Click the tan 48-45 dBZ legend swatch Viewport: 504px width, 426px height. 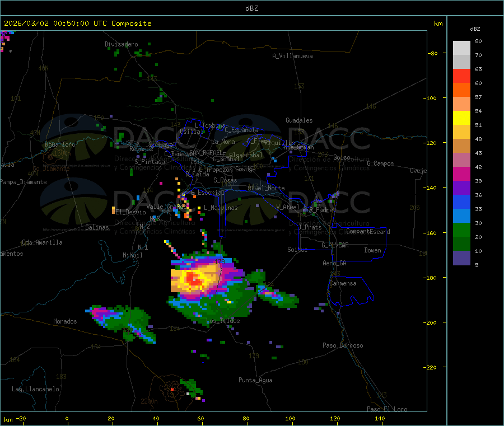click(461, 146)
